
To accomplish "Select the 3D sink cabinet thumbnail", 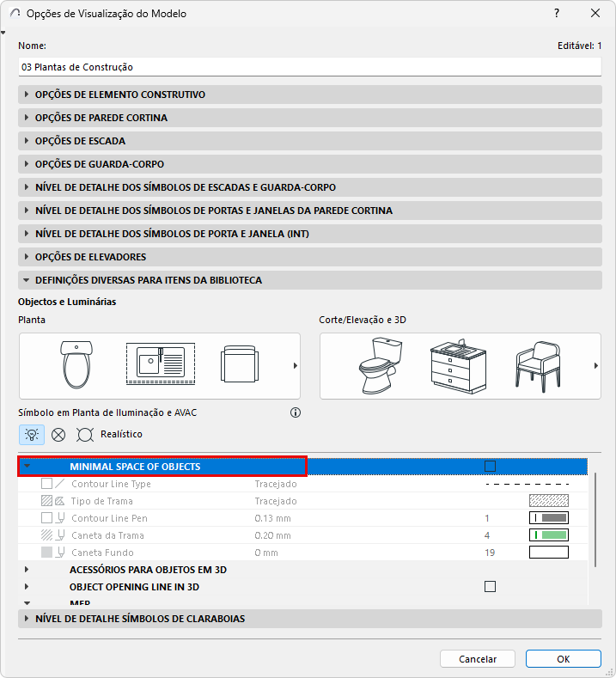I will pos(458,366).
